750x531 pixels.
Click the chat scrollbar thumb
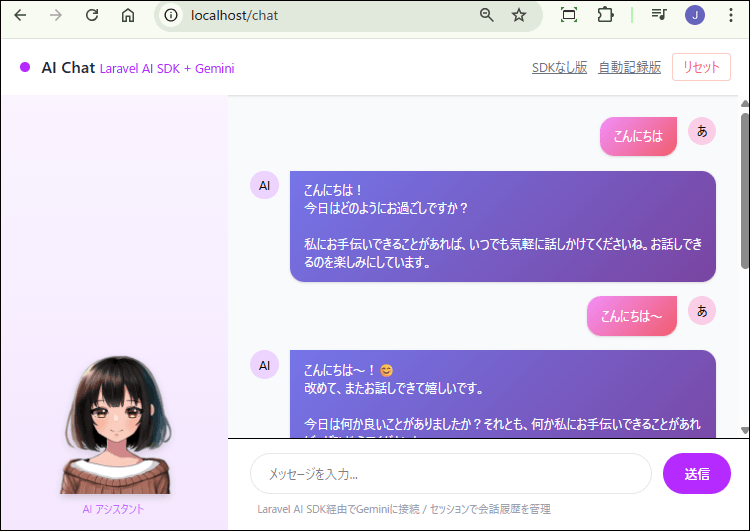pyautogui.click(x=744, y=190)
